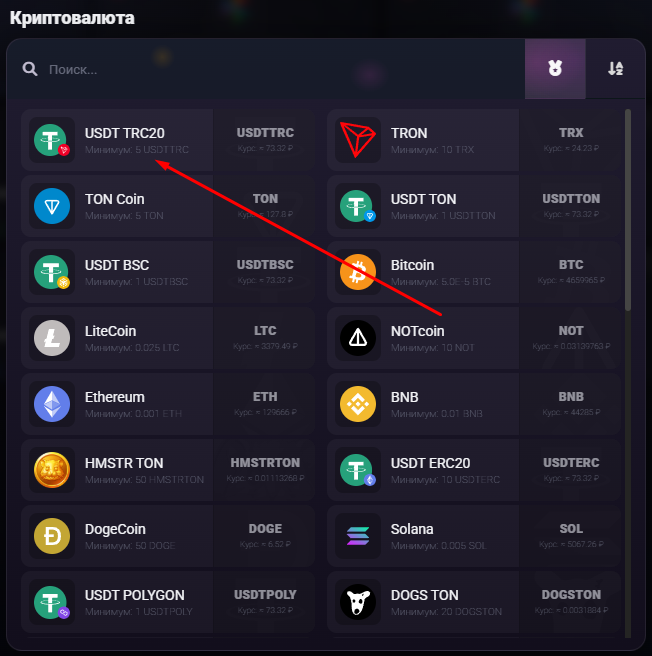Click the red TRON logo icon
This screenshot has height=656, width=652.
coord(357,140)
